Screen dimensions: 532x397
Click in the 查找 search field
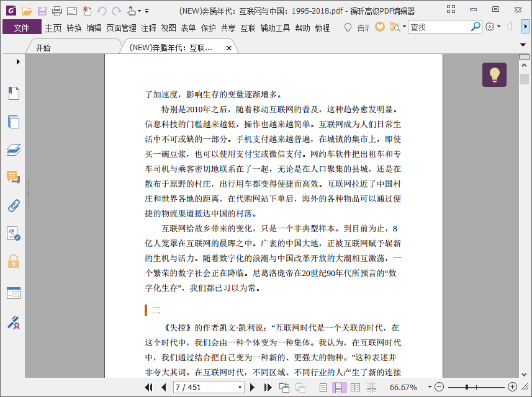tap(440, 27)
